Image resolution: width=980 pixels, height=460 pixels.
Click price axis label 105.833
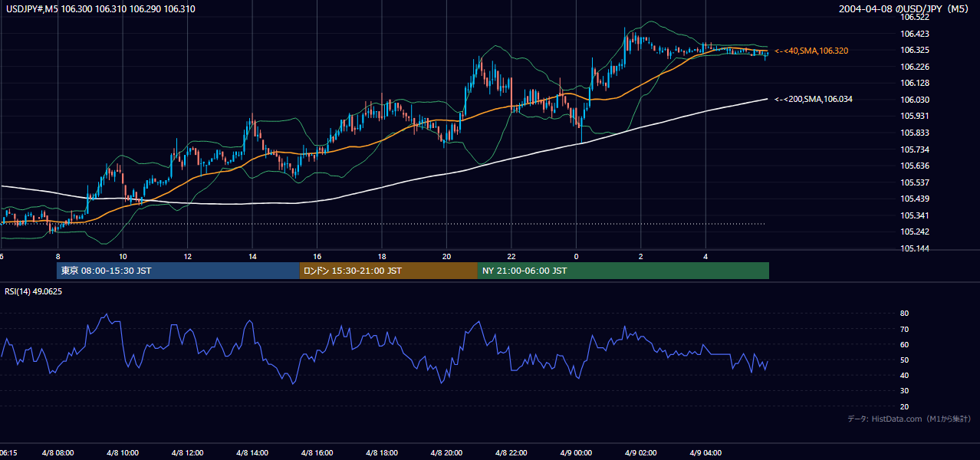[x=915, y=133]
